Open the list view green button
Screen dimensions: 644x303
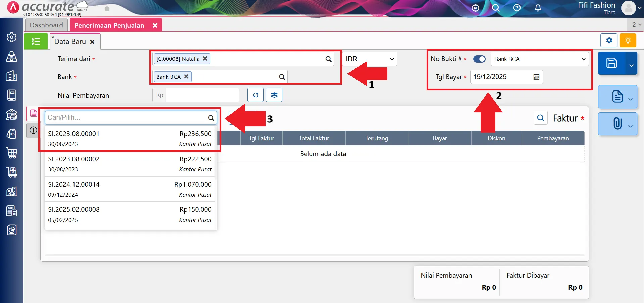coord(36,41)
